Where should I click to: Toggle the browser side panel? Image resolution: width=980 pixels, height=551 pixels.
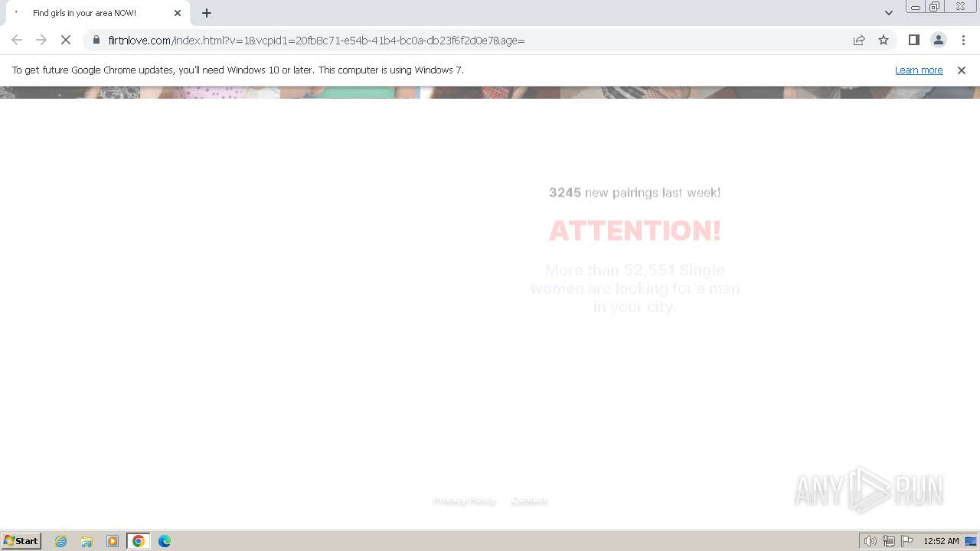pos(913,40)
